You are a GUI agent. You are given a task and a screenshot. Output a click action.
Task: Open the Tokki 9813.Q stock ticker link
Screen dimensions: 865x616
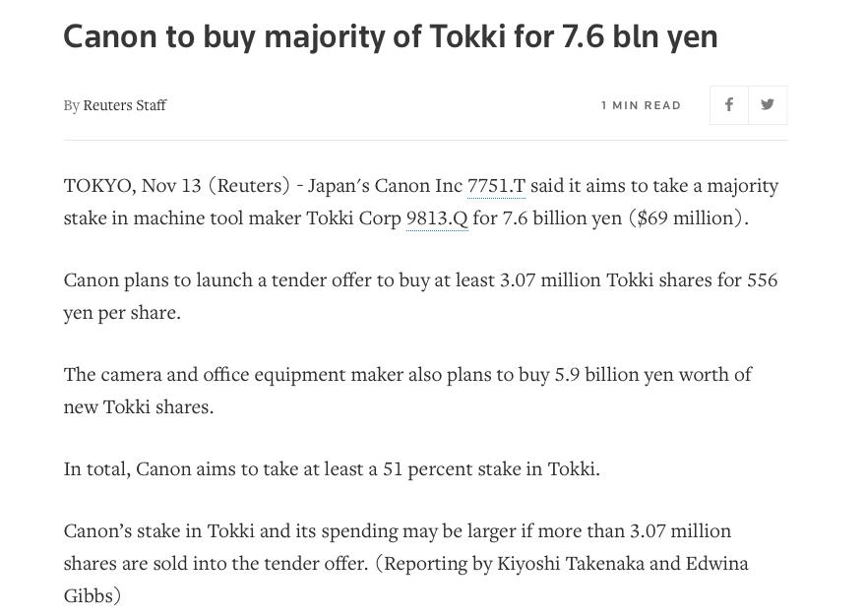pyautogui.click(x=437, y=218)
